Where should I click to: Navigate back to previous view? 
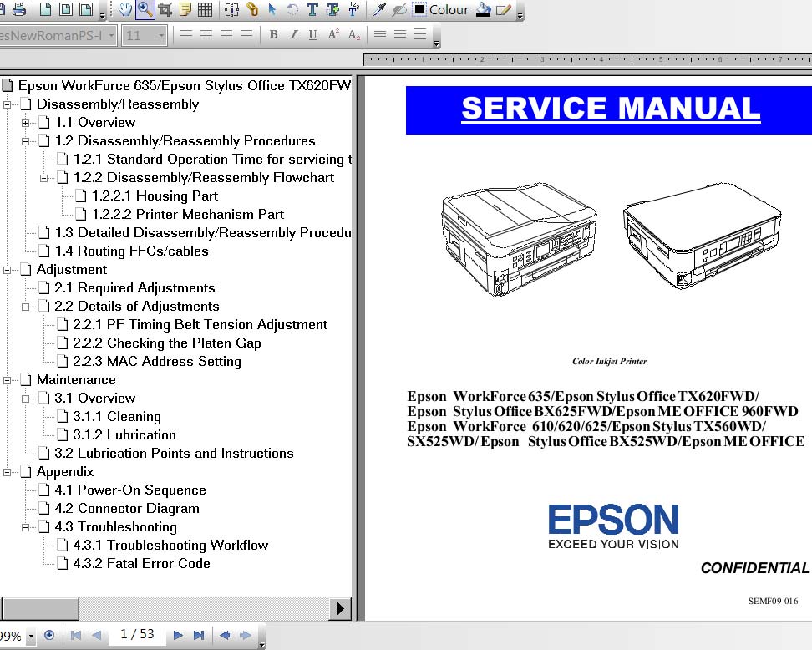[226, 635]
